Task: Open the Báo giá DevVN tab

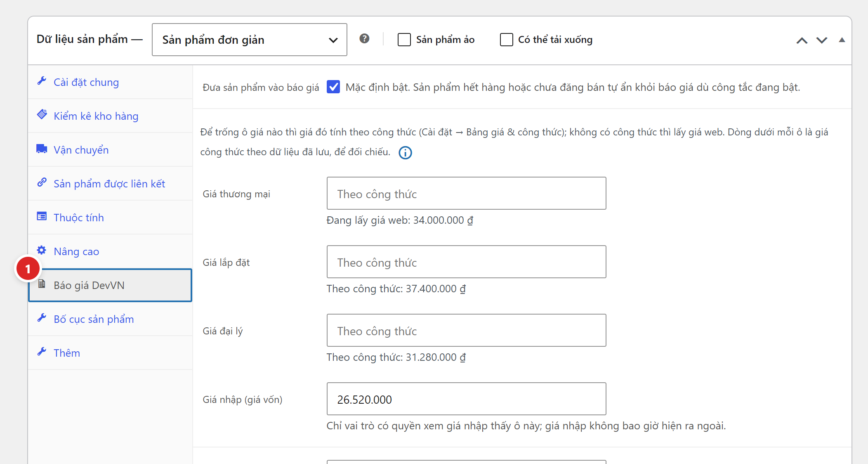Action: [x=110, y=285]
